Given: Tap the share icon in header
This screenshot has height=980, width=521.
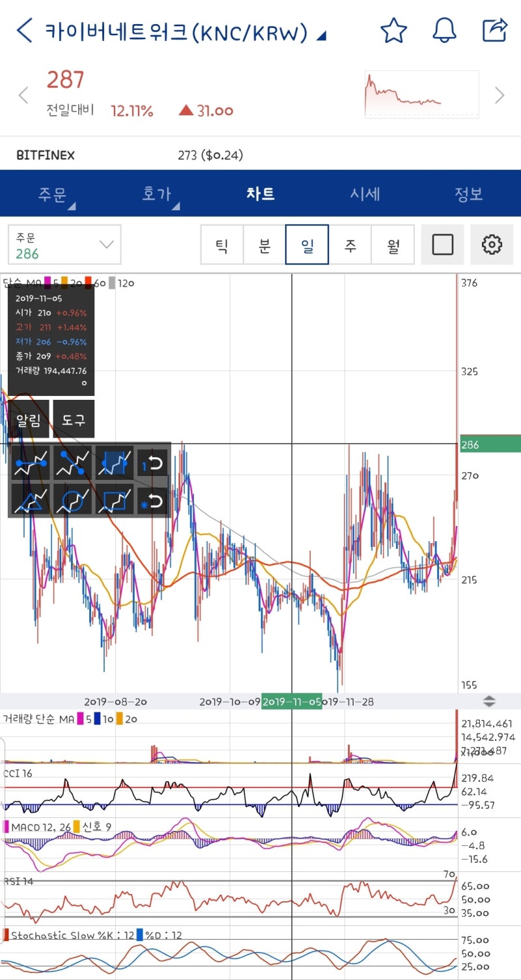Looking at the screenshot, I should (x=494, y=30).
